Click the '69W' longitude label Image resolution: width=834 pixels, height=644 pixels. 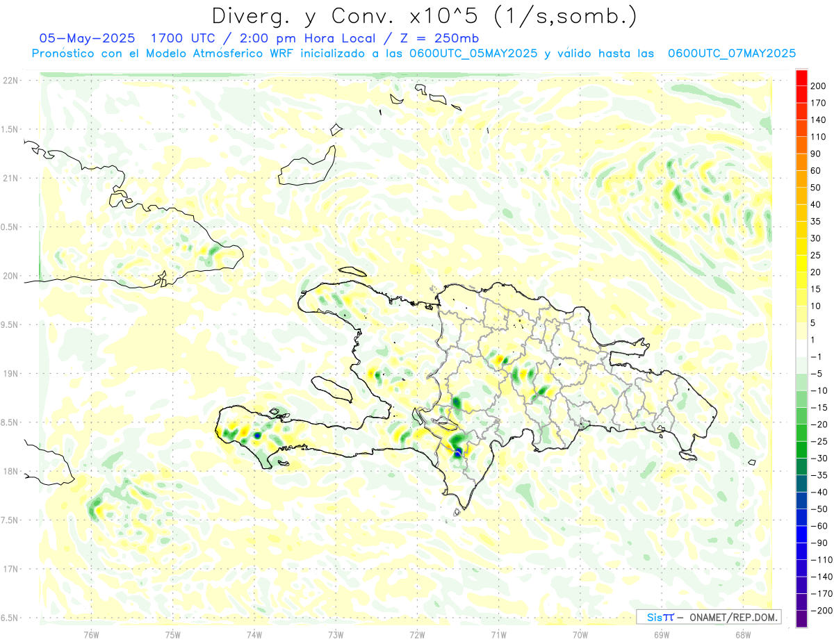(x=661, y=634)
